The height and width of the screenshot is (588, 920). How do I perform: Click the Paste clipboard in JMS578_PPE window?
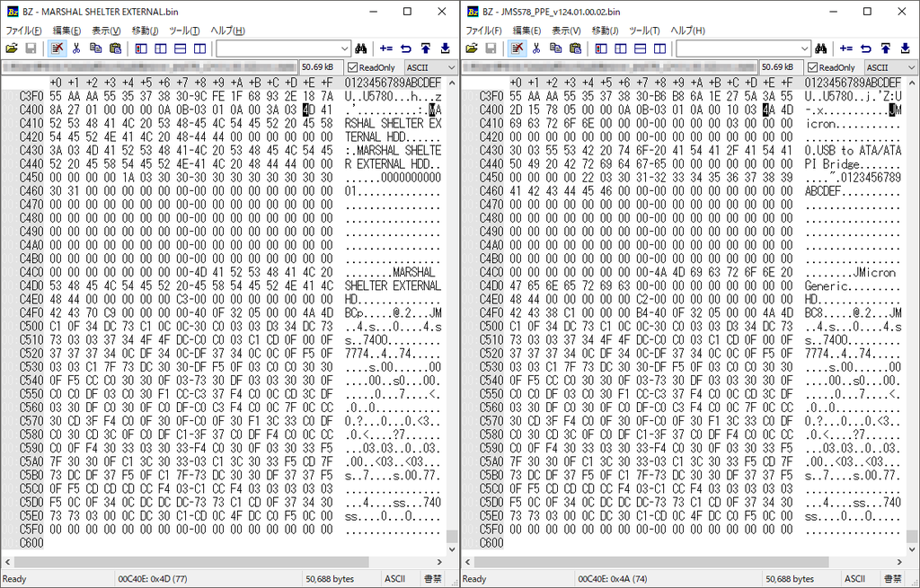pos(575,48)
